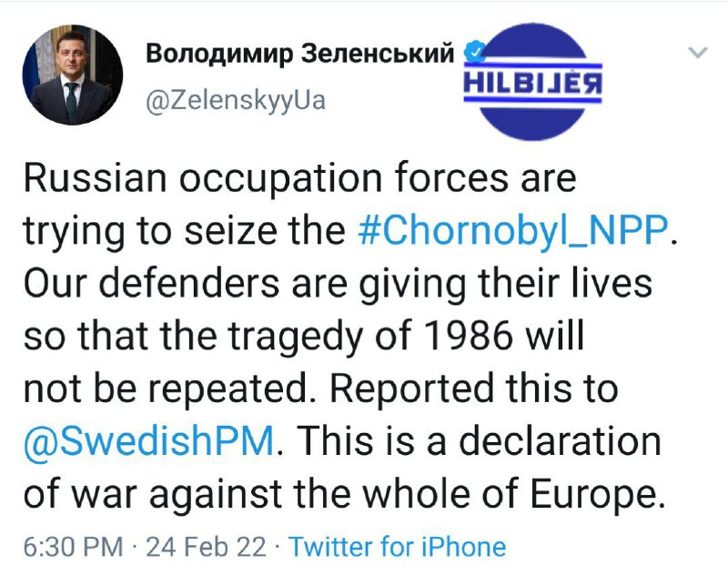
Task: Click the 24 Feb 22 date
Action: pos(207,547)
